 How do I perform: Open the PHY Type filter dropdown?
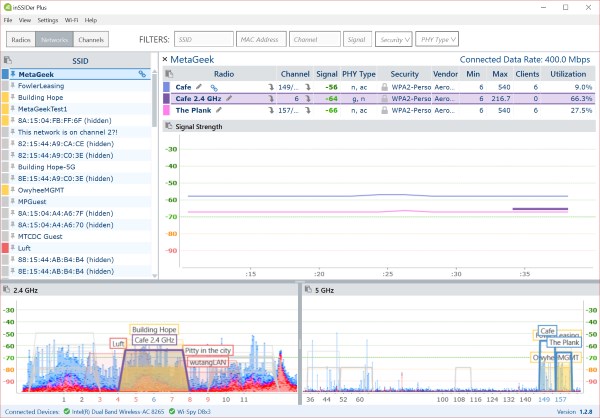(437, 40)
